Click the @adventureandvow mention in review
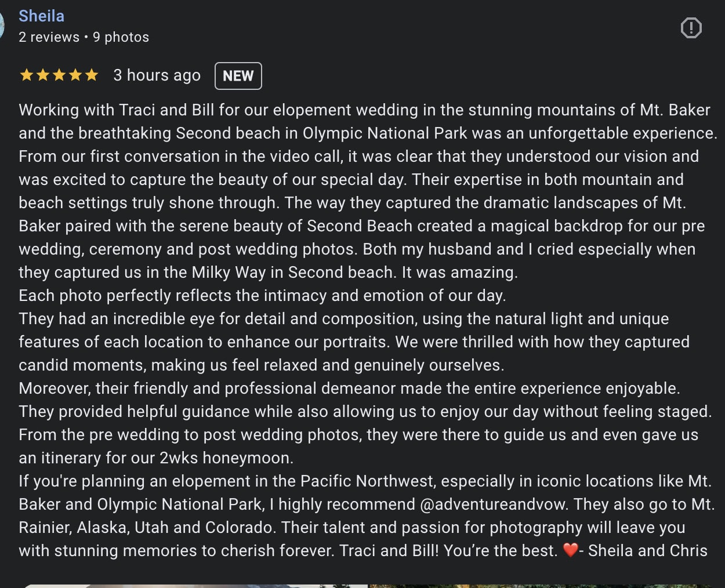 pyautogui.click(x=493, y=504)
